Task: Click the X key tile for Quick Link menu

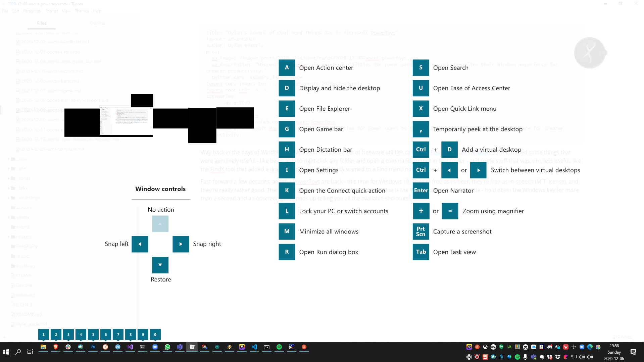Action: click(421, 108)
